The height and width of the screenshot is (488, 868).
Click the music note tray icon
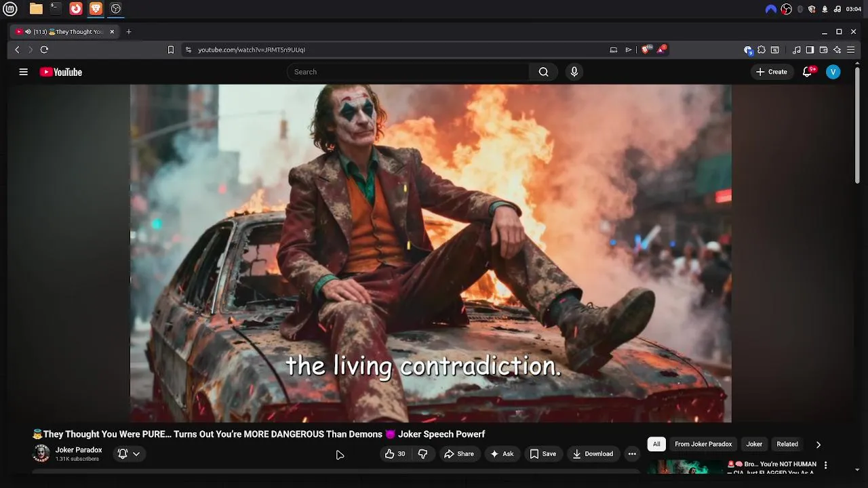(x=837, y=9)
